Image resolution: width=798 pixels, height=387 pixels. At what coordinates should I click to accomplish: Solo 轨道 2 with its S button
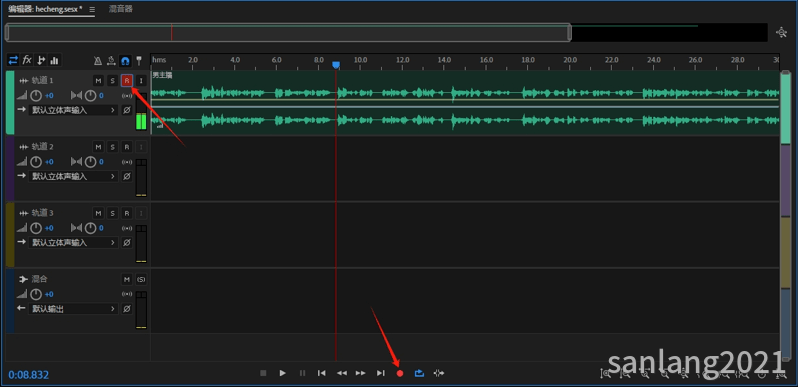(x=112, y=147)
